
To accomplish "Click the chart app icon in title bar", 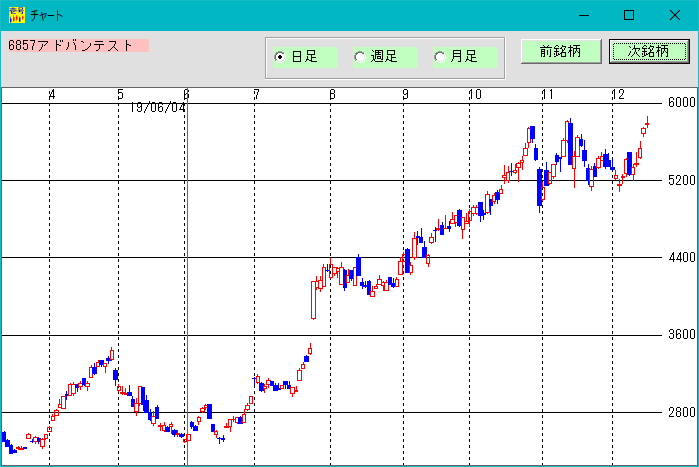I will pyautogui.click(x=16, y=15).
